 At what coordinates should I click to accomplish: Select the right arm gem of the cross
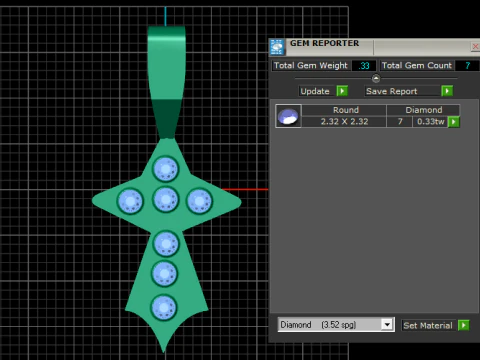click(199, 201)
